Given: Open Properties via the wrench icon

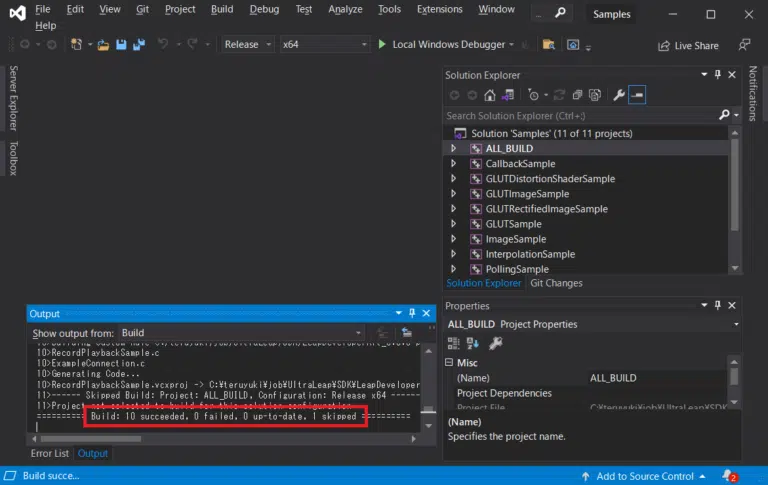Looking at the screenshot, I should tap(619, 95).
